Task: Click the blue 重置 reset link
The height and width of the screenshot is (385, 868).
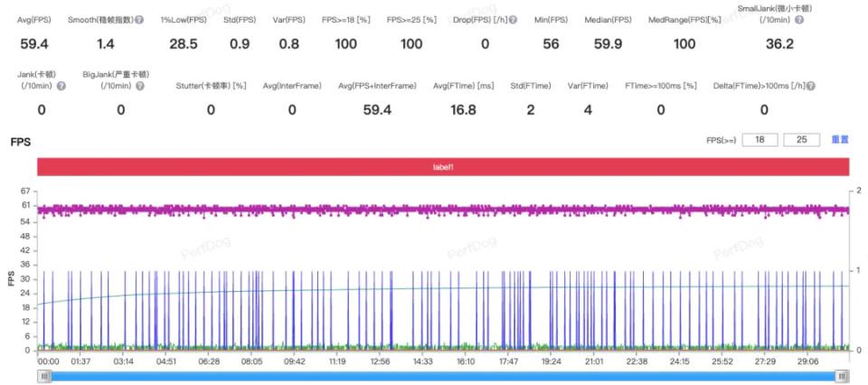Action: [840, 140]
